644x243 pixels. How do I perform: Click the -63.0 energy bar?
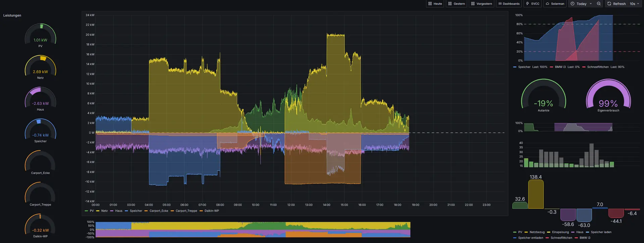[x=584, y=215]
